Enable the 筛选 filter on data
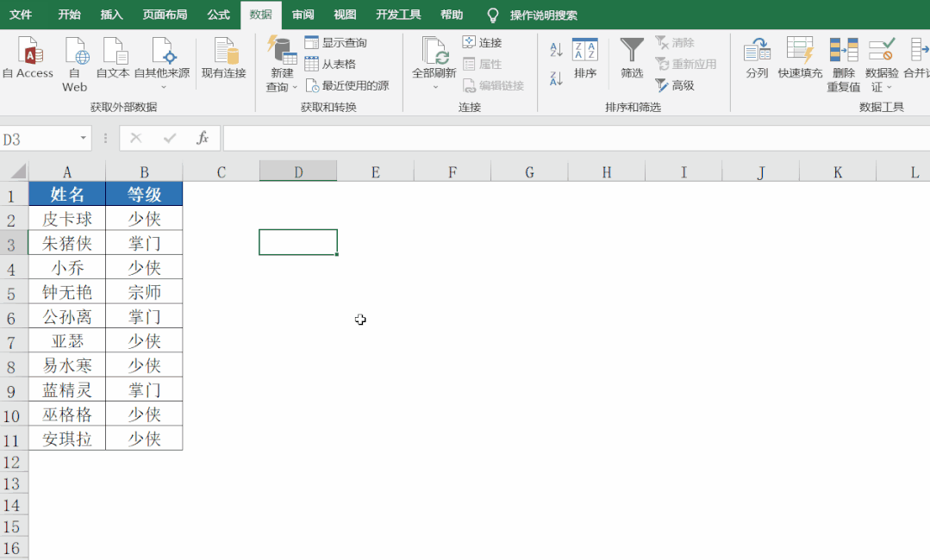This screenshot has height=560, width=930. tap(631, 60)
